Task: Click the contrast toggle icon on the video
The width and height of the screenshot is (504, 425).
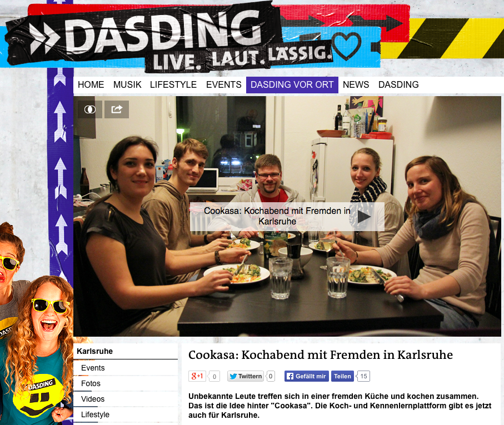Action: [89, 109]
